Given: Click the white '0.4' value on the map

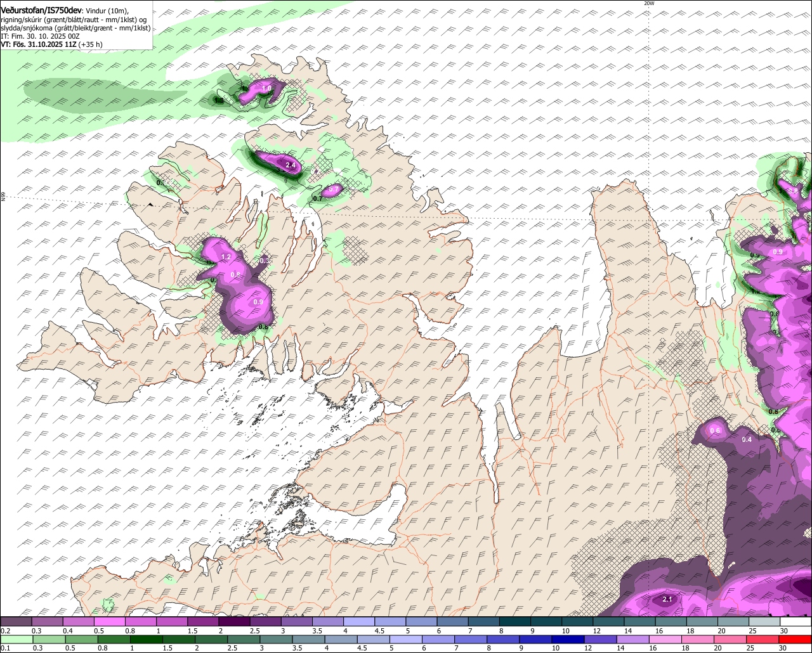Looking at the screenshot, I should tap(747, 439).
